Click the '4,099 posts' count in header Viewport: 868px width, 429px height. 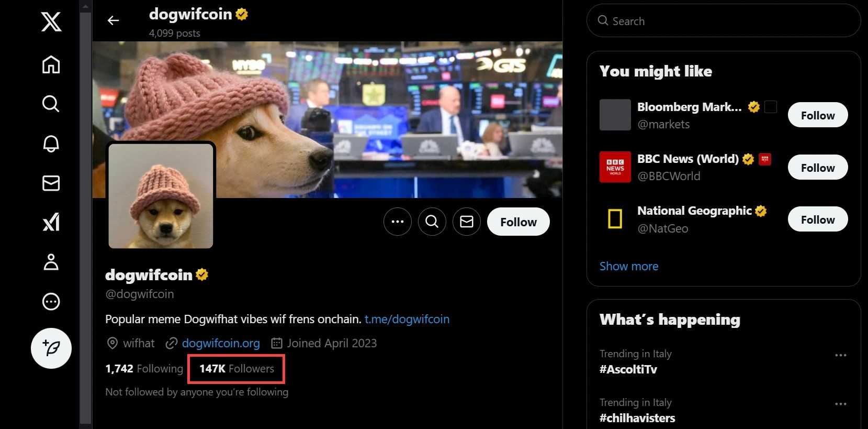pos(175,33)
